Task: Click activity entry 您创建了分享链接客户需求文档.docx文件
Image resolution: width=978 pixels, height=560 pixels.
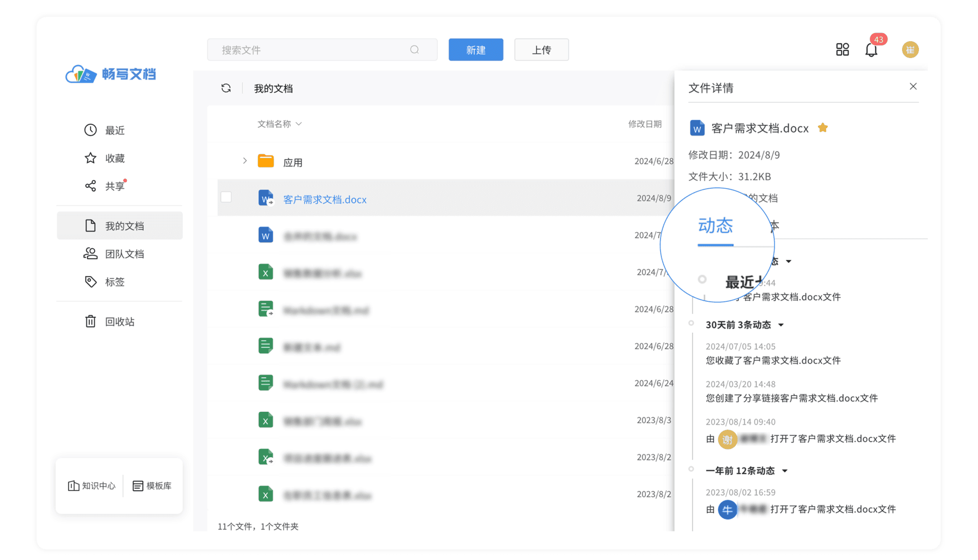Action: [x=792, y=398]
